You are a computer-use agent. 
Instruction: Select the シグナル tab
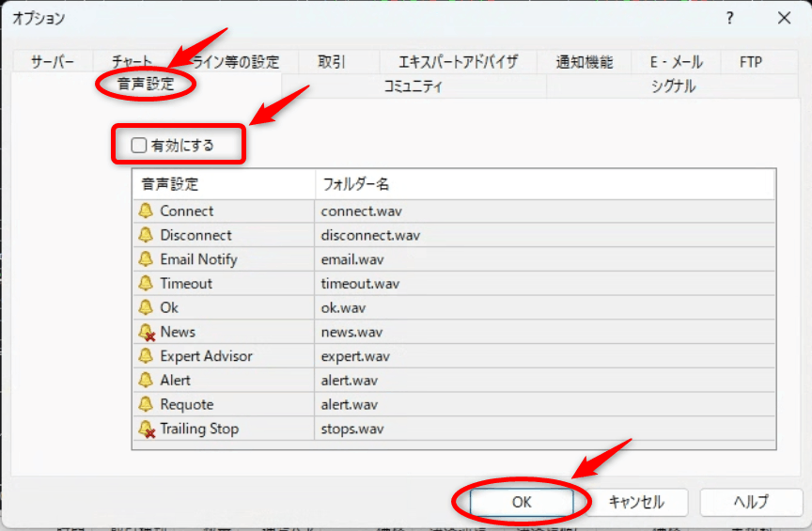(x=673, y=86)
